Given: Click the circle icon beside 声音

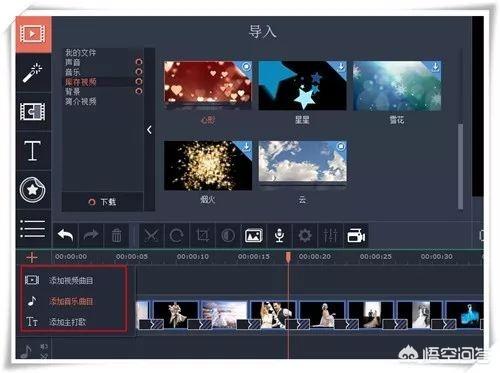Looking at the screenshot, I should [139, 62].
